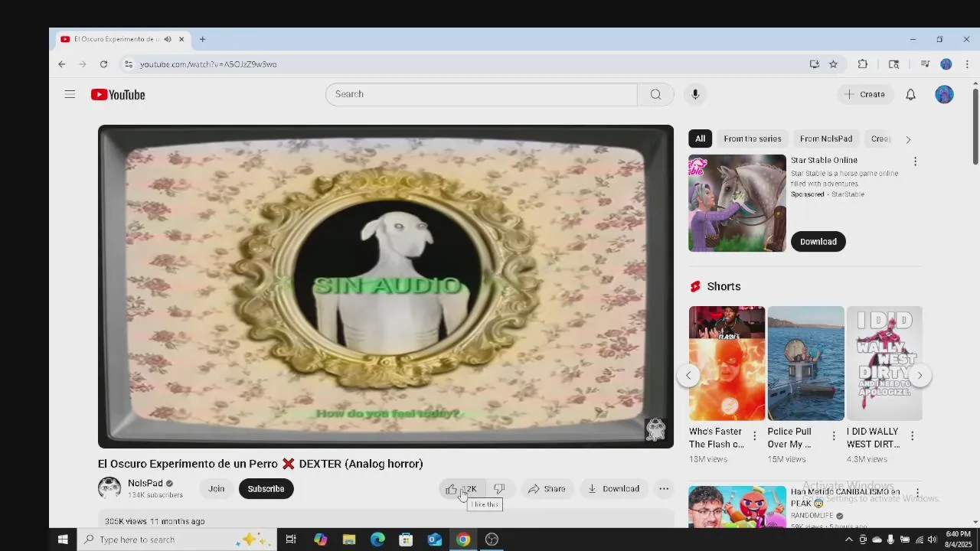Open options for CANIBALISMO en PEAK video
This screenshot has height=551, width=980.
(x=917, y=493)
